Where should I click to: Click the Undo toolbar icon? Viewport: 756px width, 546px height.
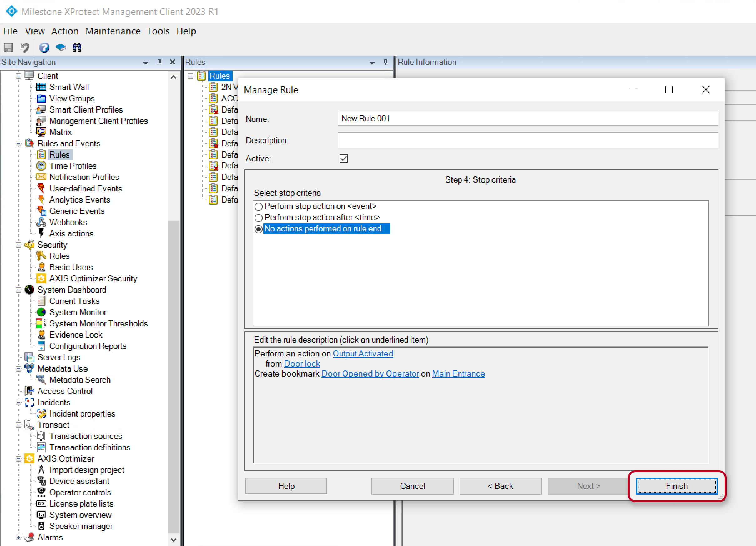pos(25,48)
